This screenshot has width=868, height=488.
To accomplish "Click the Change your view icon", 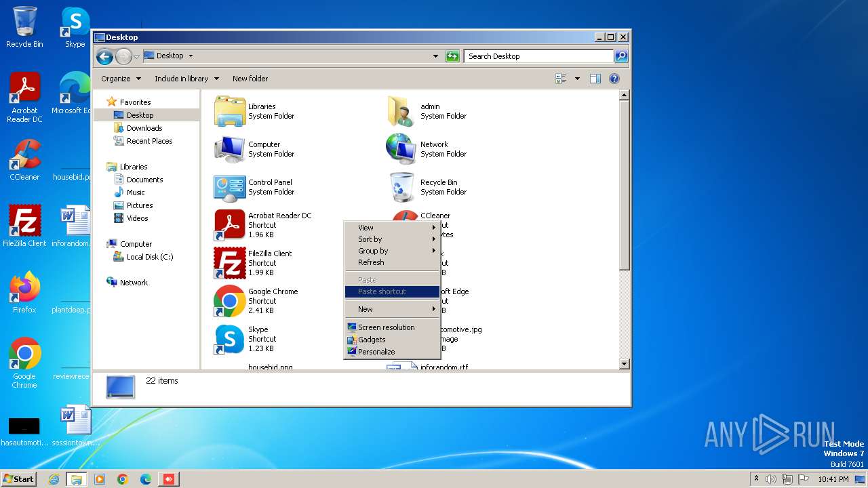I will click(x=561, y=79).
